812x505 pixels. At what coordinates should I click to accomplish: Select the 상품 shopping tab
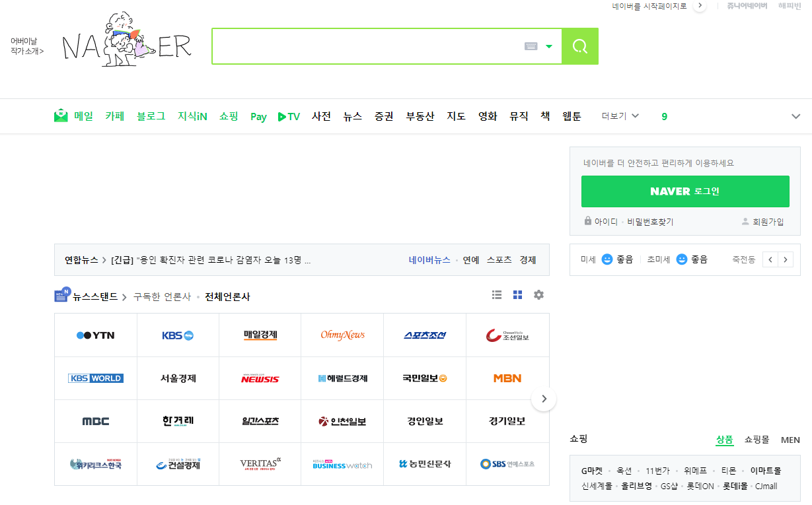[x=725, y=440]
